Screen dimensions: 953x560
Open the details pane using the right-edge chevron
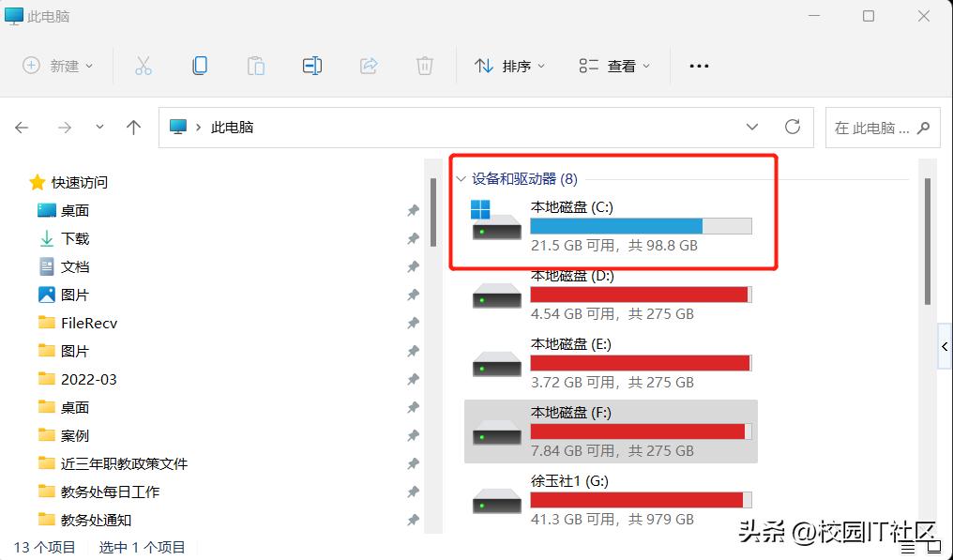[944, 346]
